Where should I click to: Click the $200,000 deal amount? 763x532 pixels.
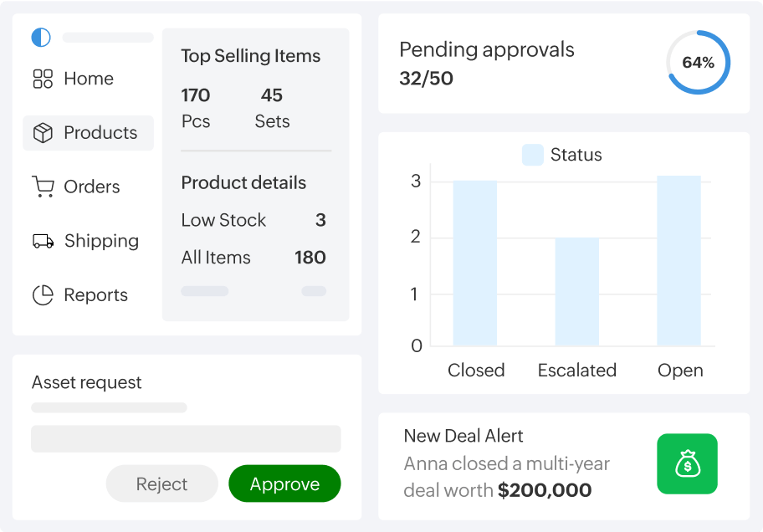point(544,490)
